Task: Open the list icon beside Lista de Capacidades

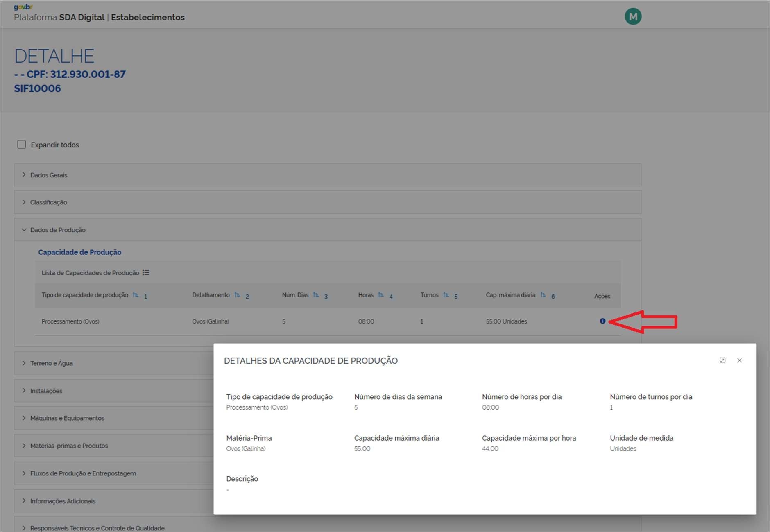Action: tap(146, 273)
